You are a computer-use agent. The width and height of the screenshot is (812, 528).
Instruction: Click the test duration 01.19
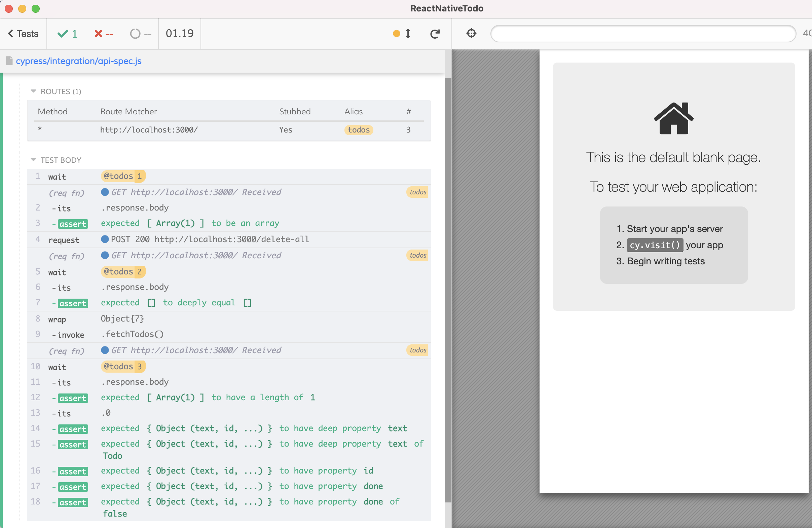(x=180, y=33)
